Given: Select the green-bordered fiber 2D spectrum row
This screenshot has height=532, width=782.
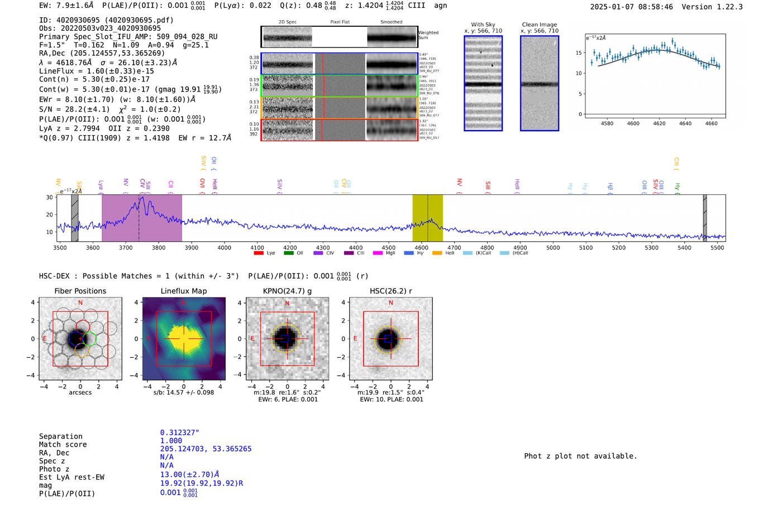Looking at the screenshot, I should [339, 86].
